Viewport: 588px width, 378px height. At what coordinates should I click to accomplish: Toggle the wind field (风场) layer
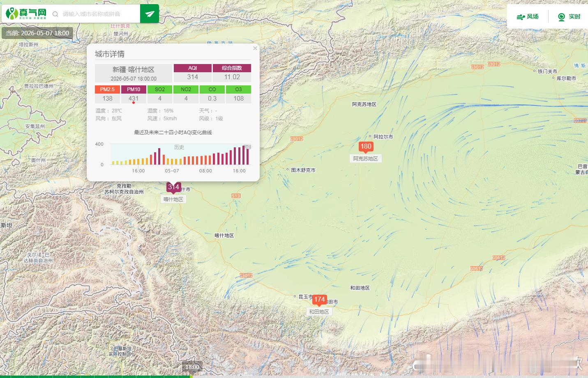click(528, 16)
